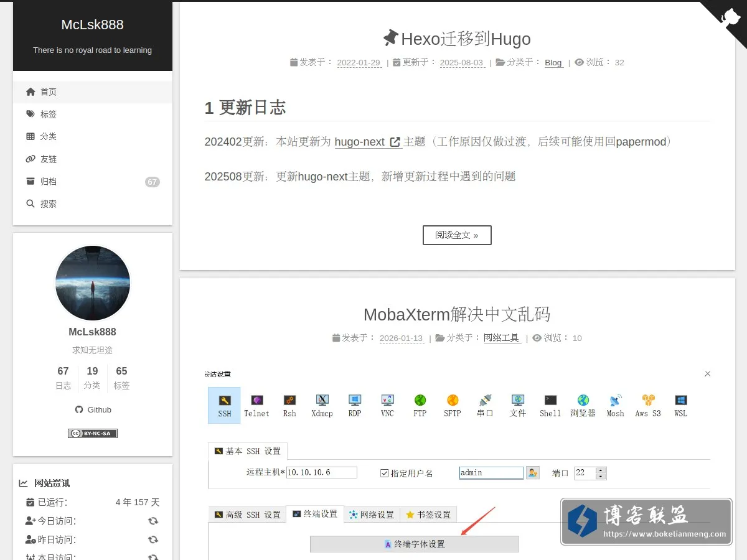Viewport: 747px width, 560px height.
Task: Open the 网络工具 category link
Action: (502, 338)
